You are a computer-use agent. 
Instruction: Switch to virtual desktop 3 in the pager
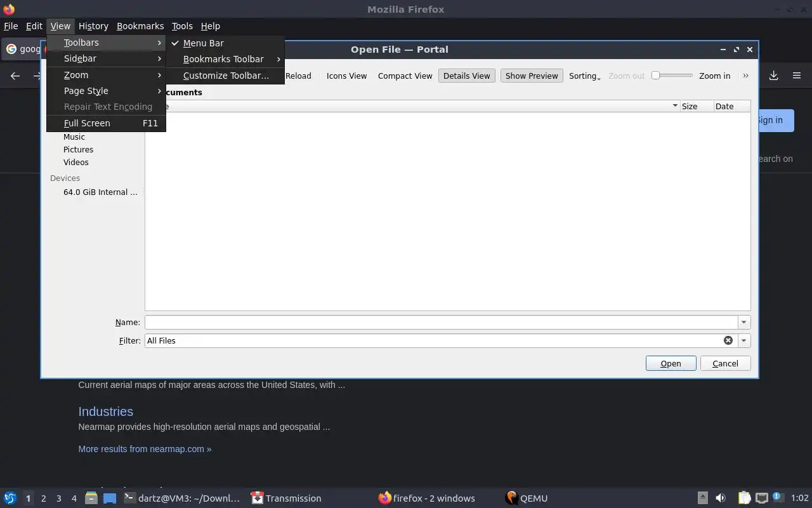[x=58, y=498]
